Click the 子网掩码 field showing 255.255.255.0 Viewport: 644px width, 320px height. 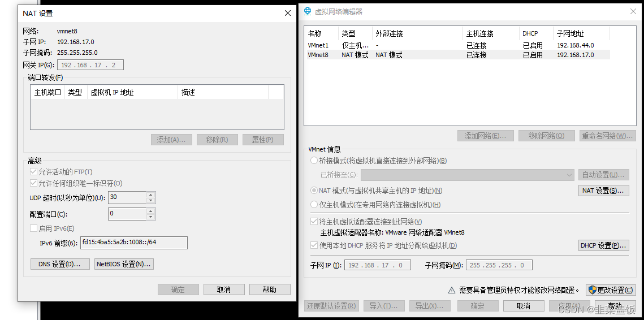click(x=499, y=265)
